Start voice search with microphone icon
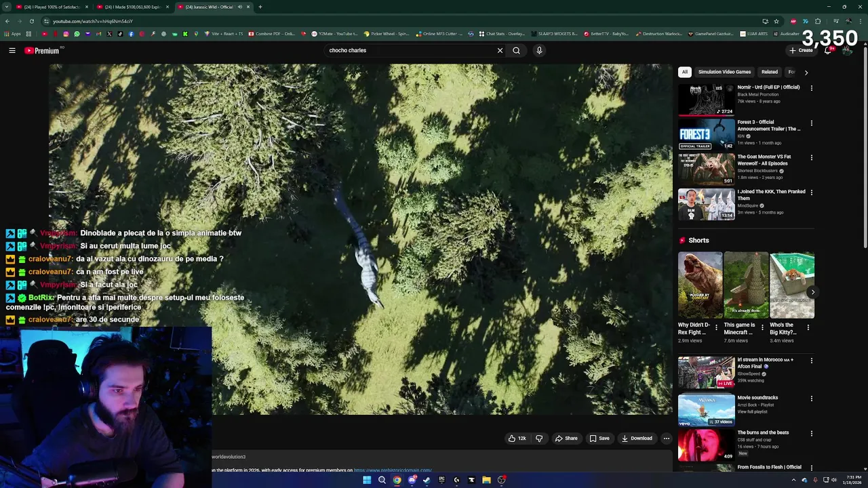Image resolution: width=868 pixels, height=488 pixels. click(x=539, y=50)
